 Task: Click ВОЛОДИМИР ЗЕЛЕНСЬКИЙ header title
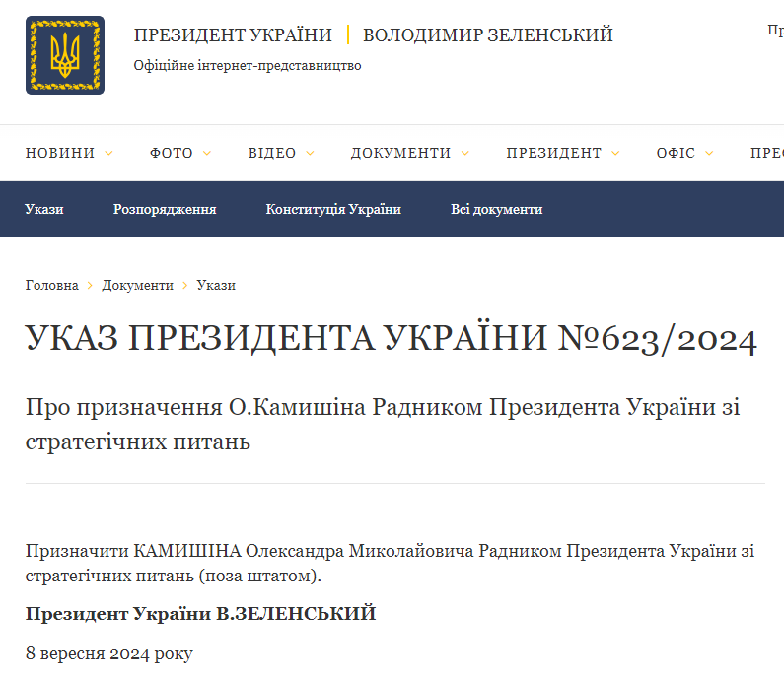(488, 34)
